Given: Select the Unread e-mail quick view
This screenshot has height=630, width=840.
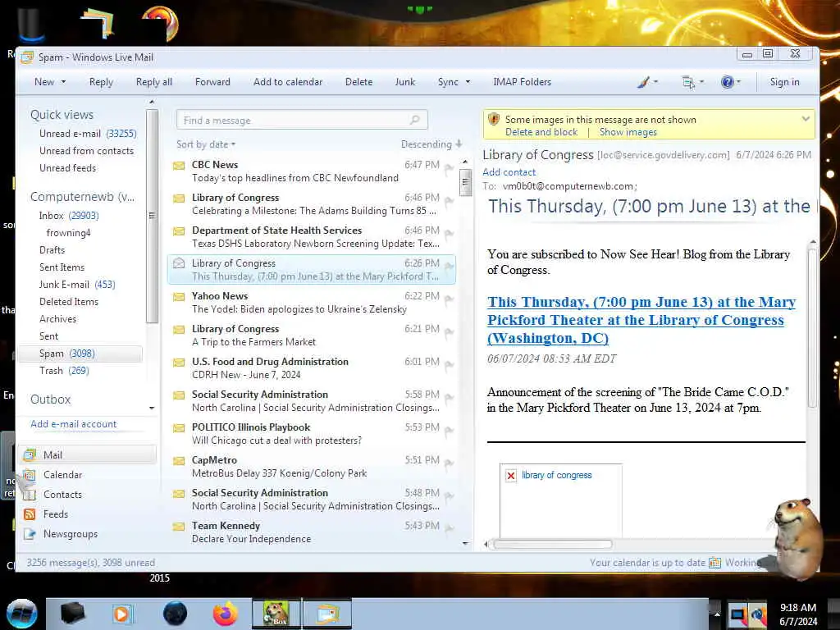Looking at the screenshot, I should [x=88, y=134].
